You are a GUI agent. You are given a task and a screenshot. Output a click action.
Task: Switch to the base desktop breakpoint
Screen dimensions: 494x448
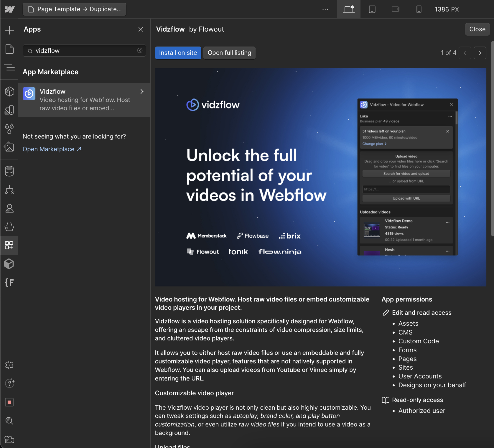[349, 9]
